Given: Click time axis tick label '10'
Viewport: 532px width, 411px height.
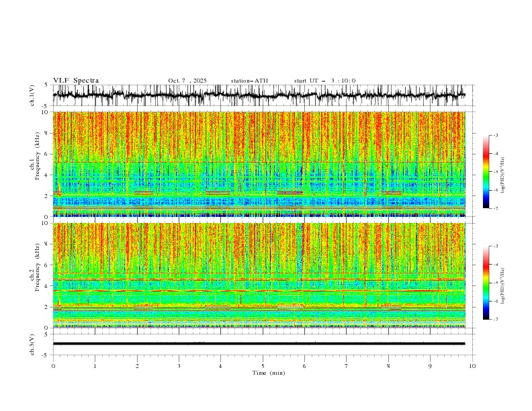Looking at the screenshot, I should coord(472,366).
